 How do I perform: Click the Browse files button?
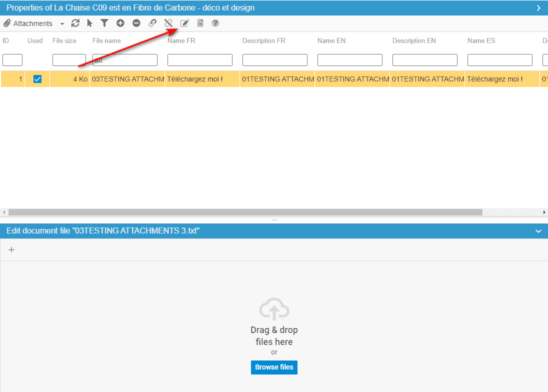(274, 367)
